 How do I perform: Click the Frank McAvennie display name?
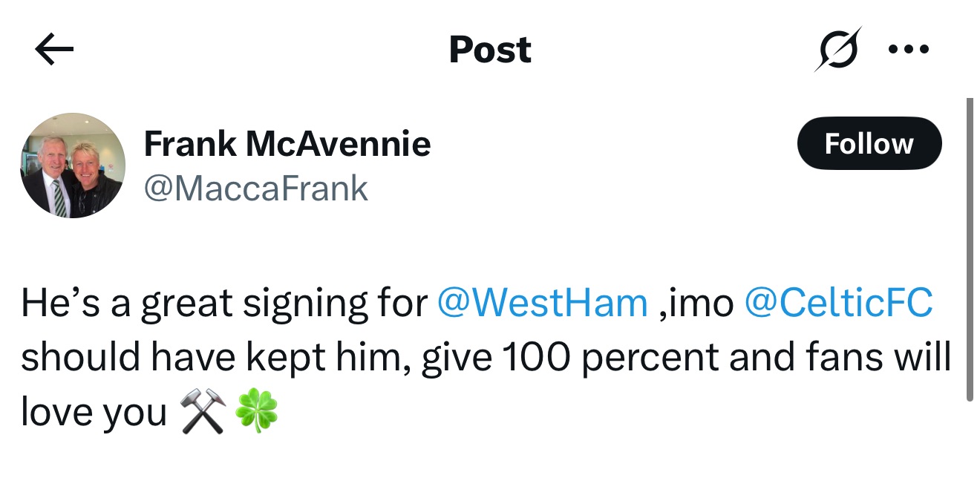pos(287,143)
